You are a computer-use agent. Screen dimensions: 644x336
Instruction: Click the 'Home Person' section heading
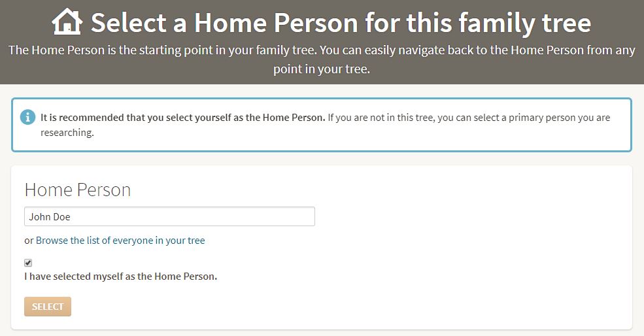click(78, 190)
